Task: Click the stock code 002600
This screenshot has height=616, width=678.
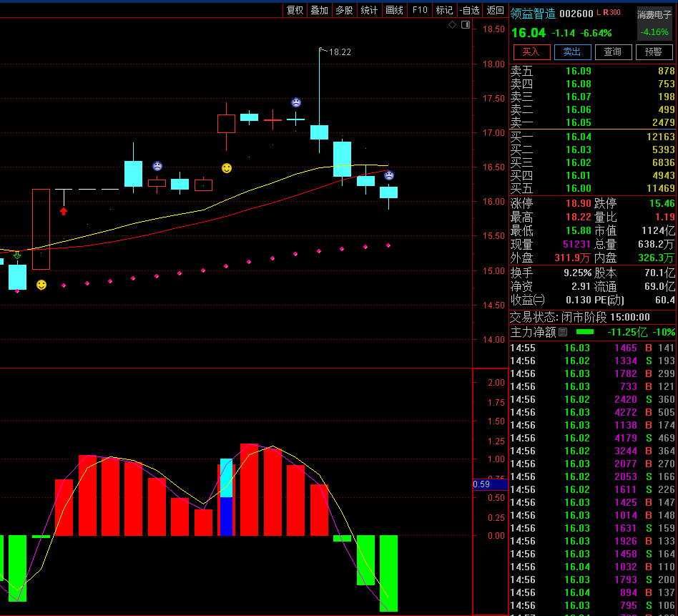Action: pos(576,14)
